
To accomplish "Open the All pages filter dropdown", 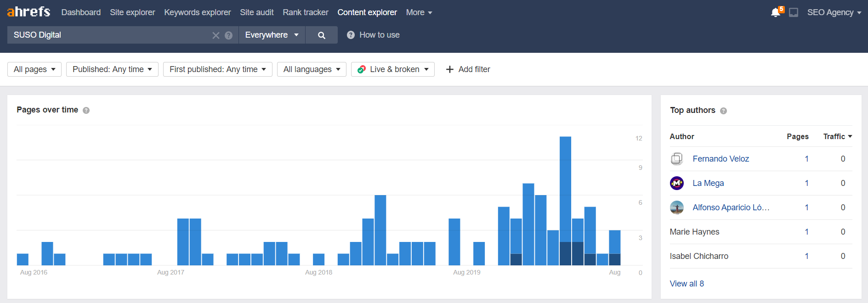I will click(34, 69).
